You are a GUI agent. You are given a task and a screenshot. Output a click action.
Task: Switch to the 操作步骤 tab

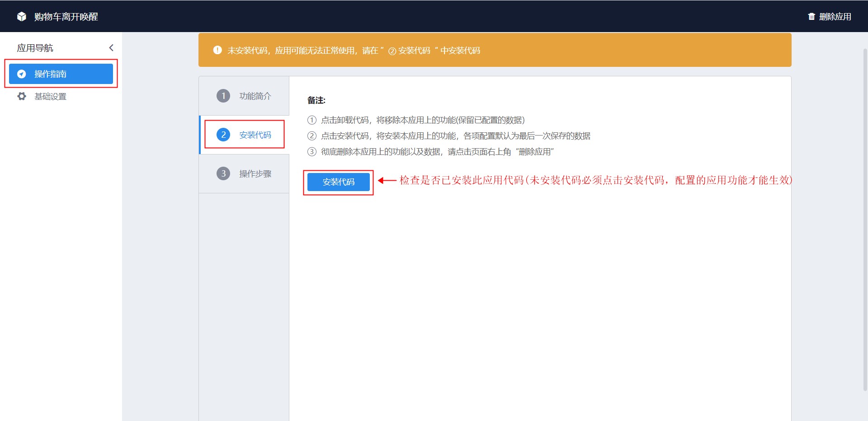244,174
